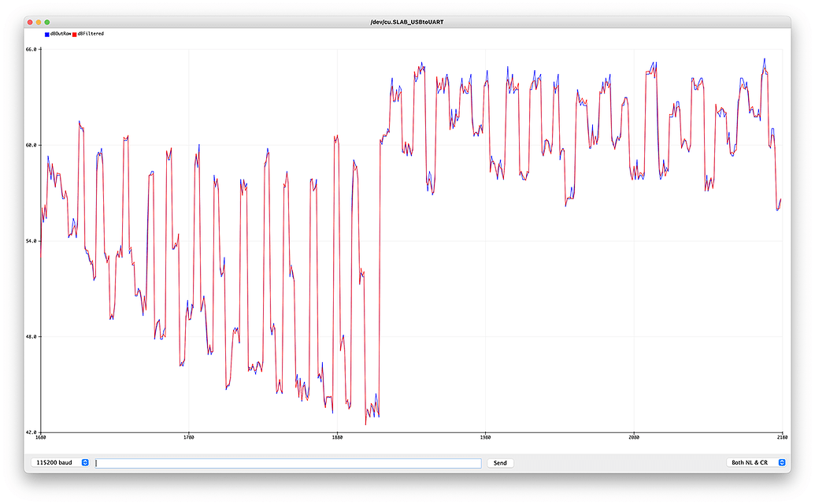Open the Both NL & CR dropdown
The width and height of the screenshot is (815, 504).
pos(756,462)
